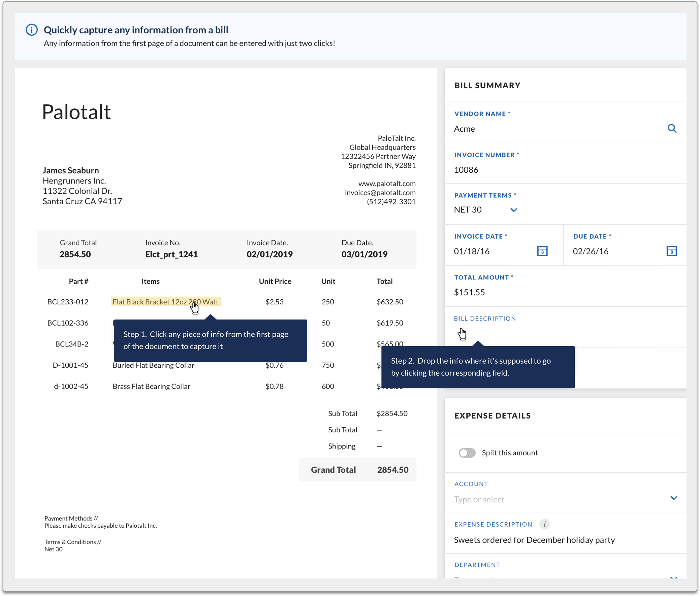The height and width of the screenshot is (596, 700).
Task: Capture the invoice date 02/01/2019 from document
Action: (269, 254)
